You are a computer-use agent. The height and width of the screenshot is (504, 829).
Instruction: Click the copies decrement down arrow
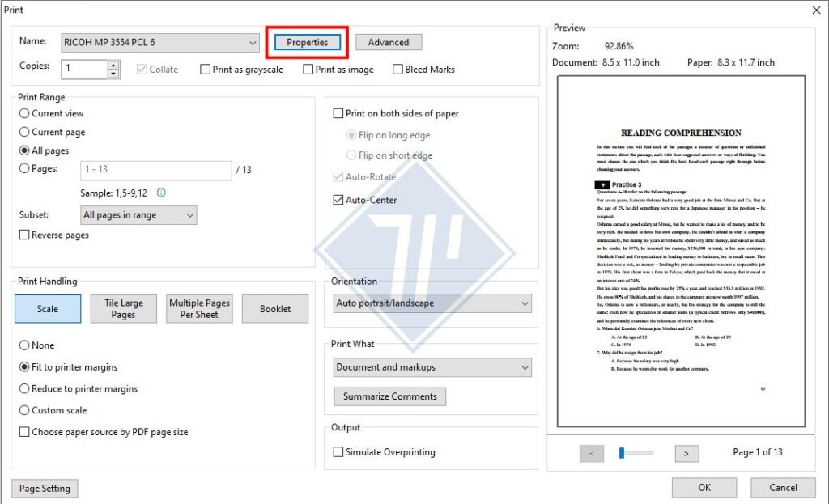point(106,73)
